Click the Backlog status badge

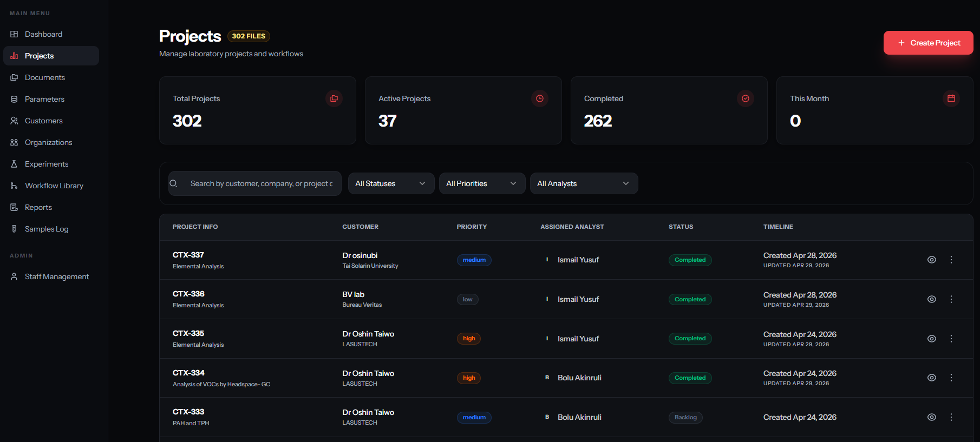pyautogui.click(x=685, y=417)
